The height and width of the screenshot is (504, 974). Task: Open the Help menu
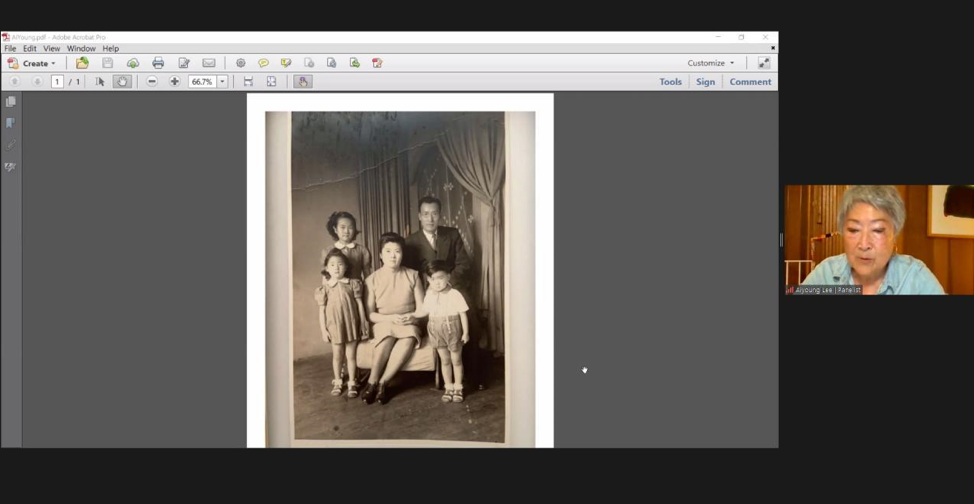pyautogui.click(x=111, y=48)
